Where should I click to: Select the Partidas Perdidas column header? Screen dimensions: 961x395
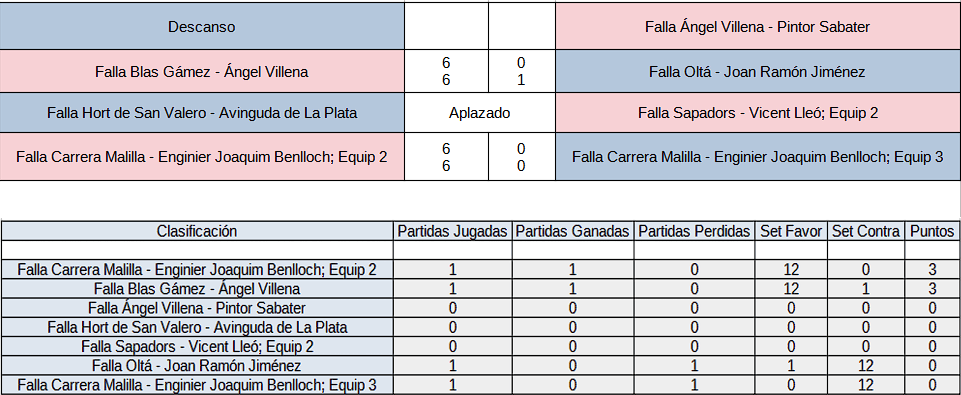(694, 231)
